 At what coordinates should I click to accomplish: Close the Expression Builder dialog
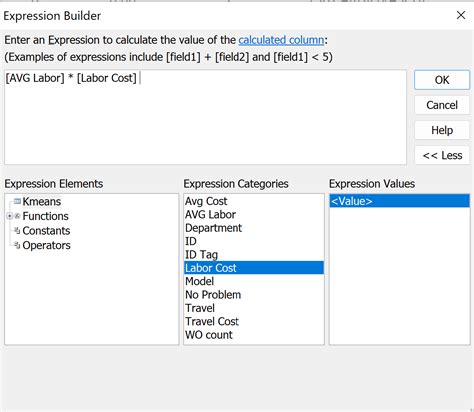[x=461, y=15]
